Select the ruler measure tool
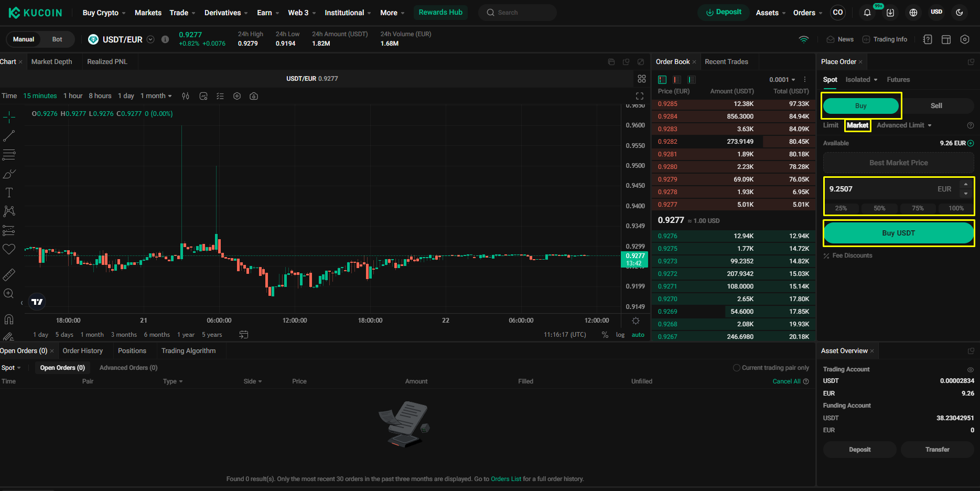980x491 pixels. [x=9, y=275]
